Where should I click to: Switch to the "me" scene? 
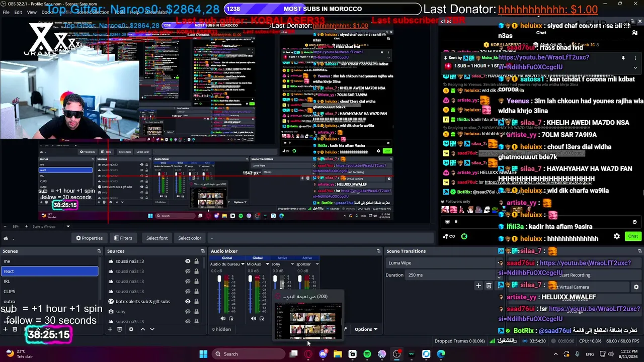(49, 261)
